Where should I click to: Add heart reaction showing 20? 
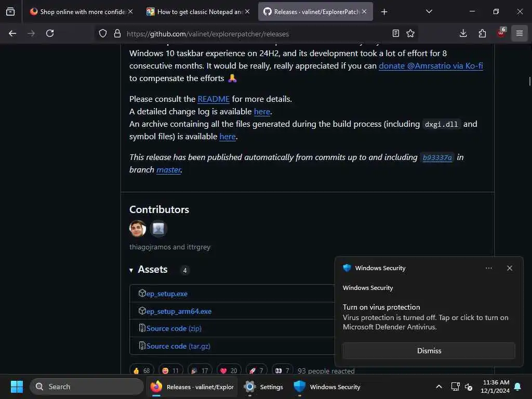[229, 370]
